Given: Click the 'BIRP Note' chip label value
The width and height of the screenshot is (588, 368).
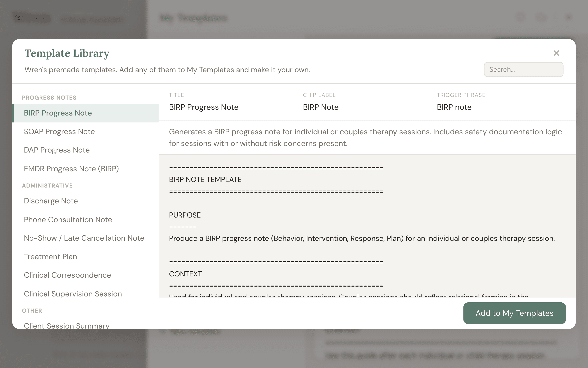Looking at the screenshot, I should coord(321,107).
